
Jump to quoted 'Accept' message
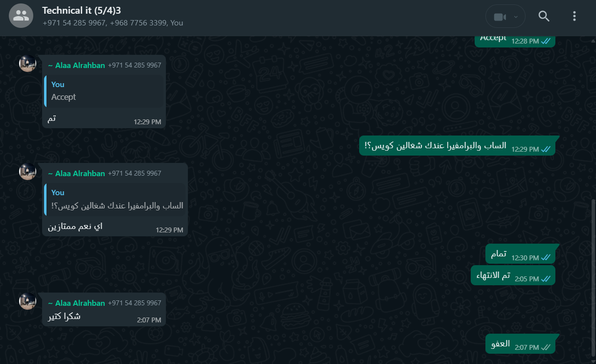pos(104,91)
